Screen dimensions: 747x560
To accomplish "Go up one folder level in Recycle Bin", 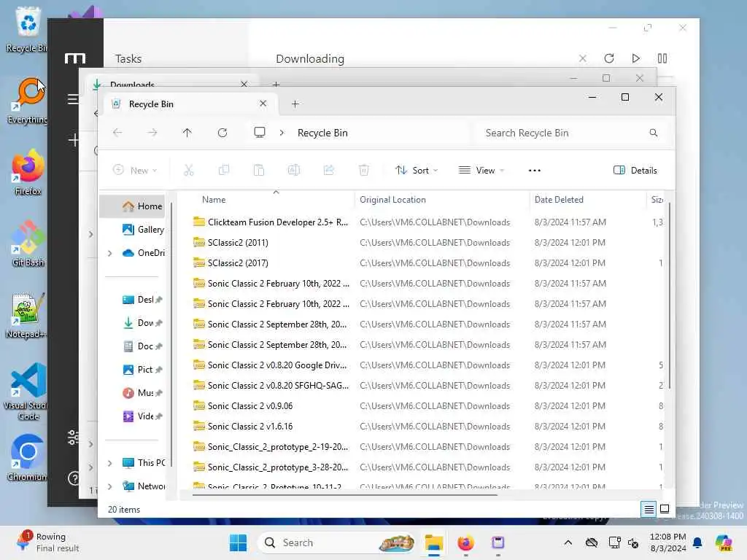I will (187, 133).
